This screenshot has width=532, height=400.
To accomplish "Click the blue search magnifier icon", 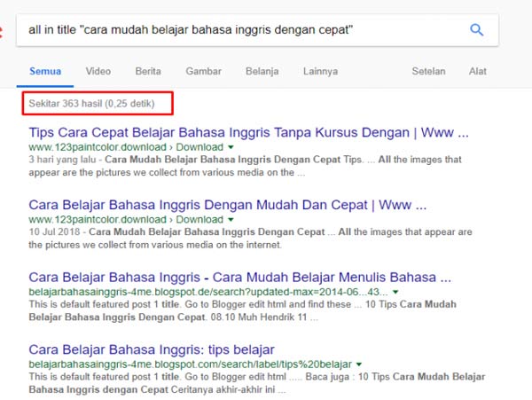I will (477, 30).
